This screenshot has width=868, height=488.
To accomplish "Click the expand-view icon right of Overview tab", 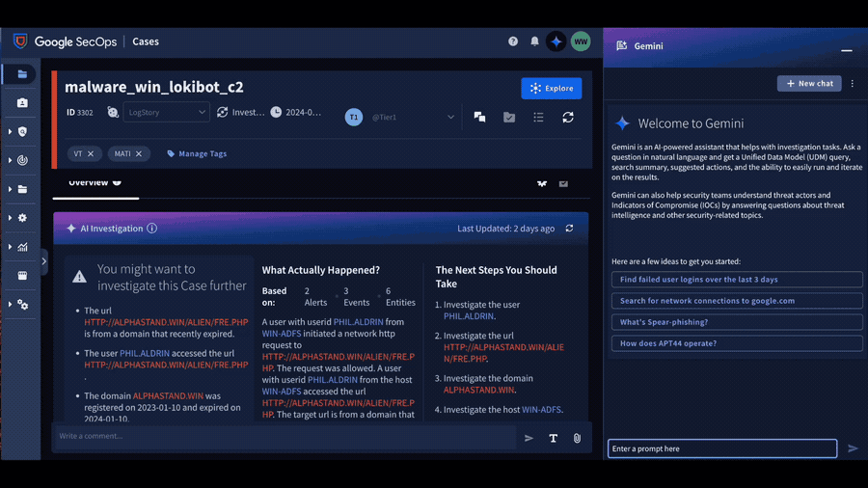I will [x=542, y=183].
